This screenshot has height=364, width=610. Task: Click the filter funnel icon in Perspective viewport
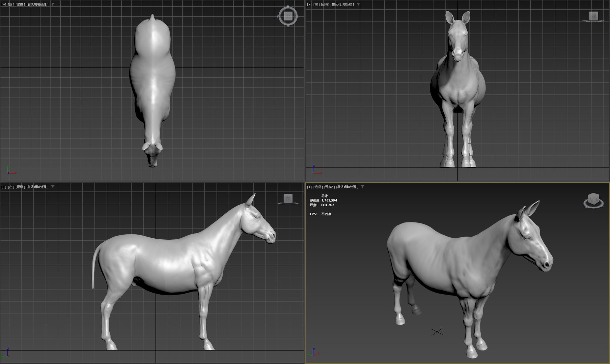363,187
